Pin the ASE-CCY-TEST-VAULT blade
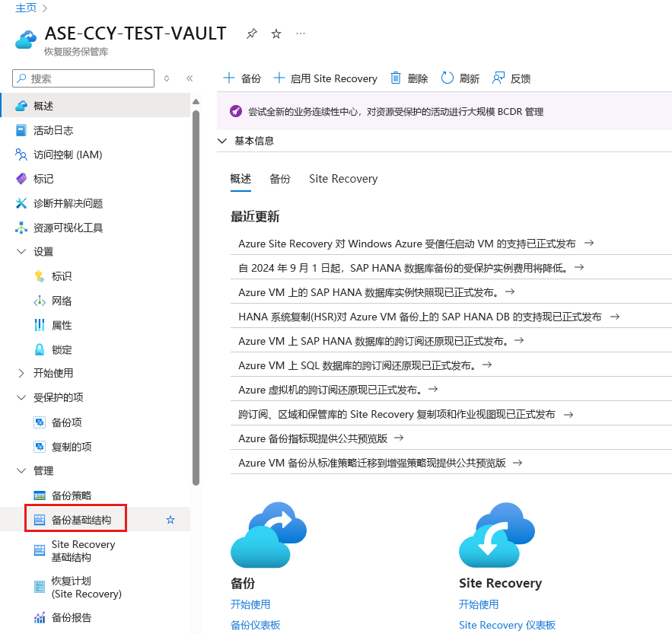Screen dimensions: 672x634 tap(252, 33)
